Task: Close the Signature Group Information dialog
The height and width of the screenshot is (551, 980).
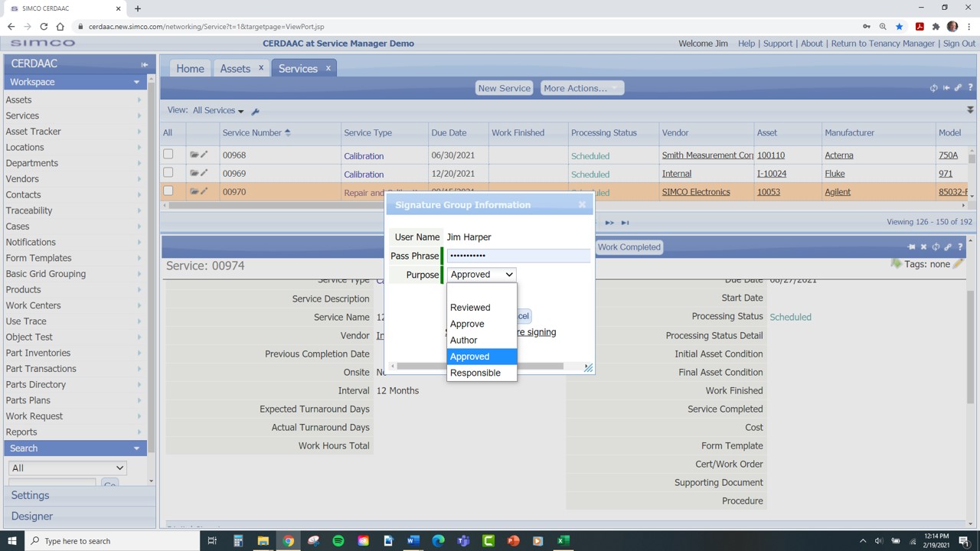Action: [582, 204]
